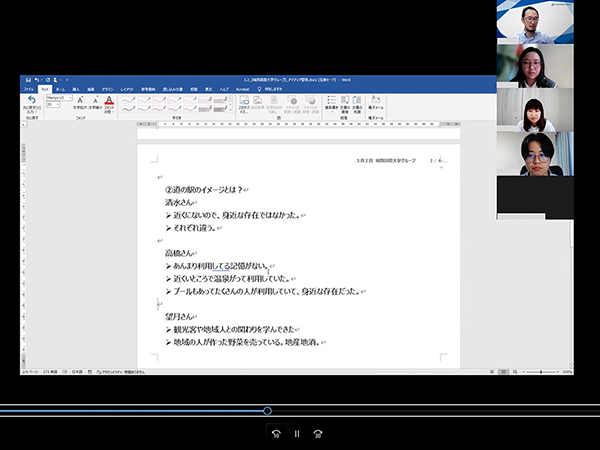This screenshot has width=600, height=450.
Task: Jump to 文書の最後 via ribbon button
Action: tap(345, 104)
